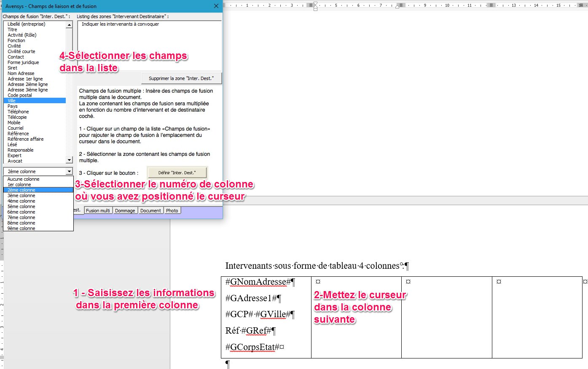Open the "Dommage" tab

point(125,211)
